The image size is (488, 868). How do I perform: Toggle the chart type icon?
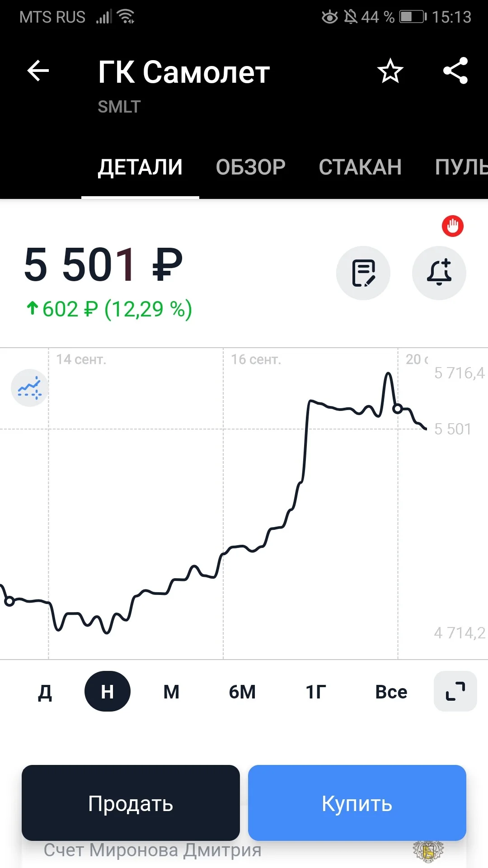30,388
